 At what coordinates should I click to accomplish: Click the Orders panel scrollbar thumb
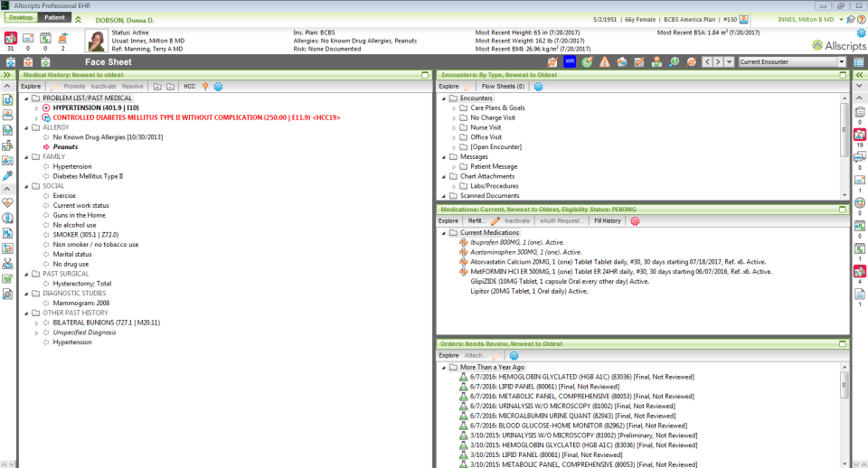(x=844, y=385)
